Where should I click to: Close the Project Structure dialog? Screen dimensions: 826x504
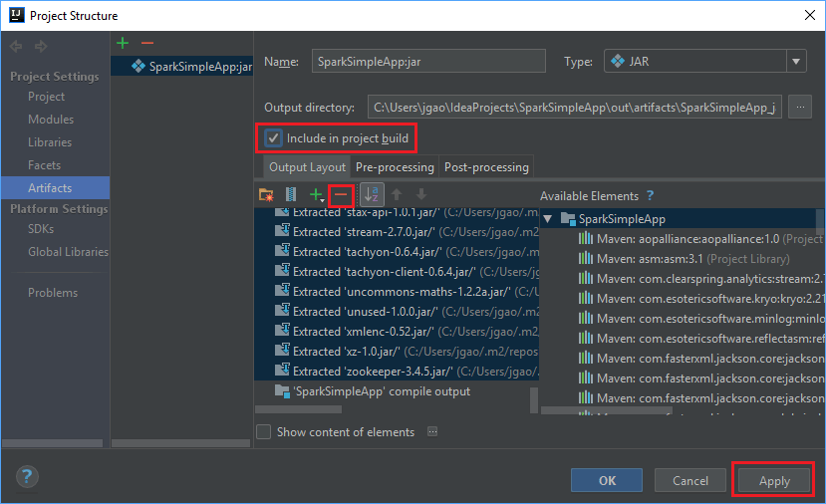pyautogui.click(x=810, y=15)
